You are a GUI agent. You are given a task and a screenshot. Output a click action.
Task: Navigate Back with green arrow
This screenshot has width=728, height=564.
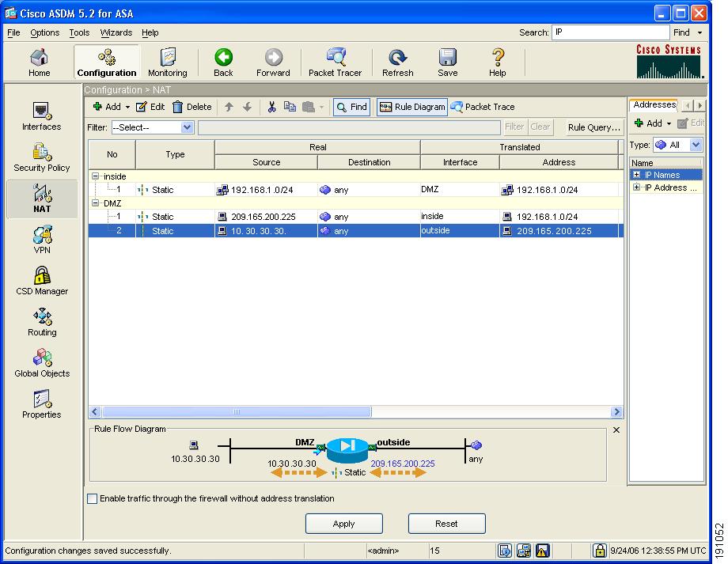coord(223,62)
